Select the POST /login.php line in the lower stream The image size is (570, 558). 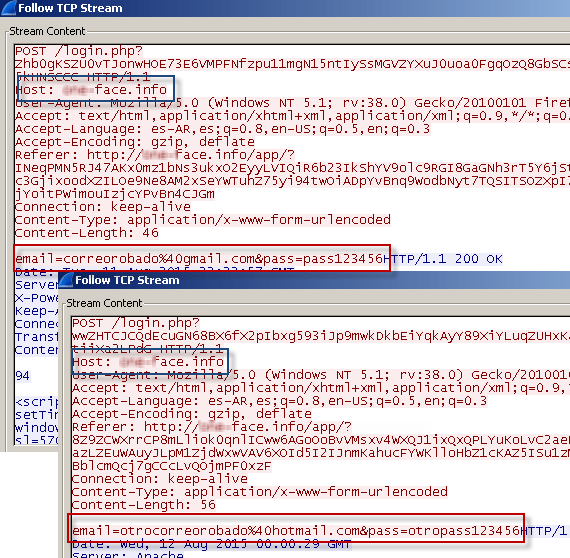[136, 323]
